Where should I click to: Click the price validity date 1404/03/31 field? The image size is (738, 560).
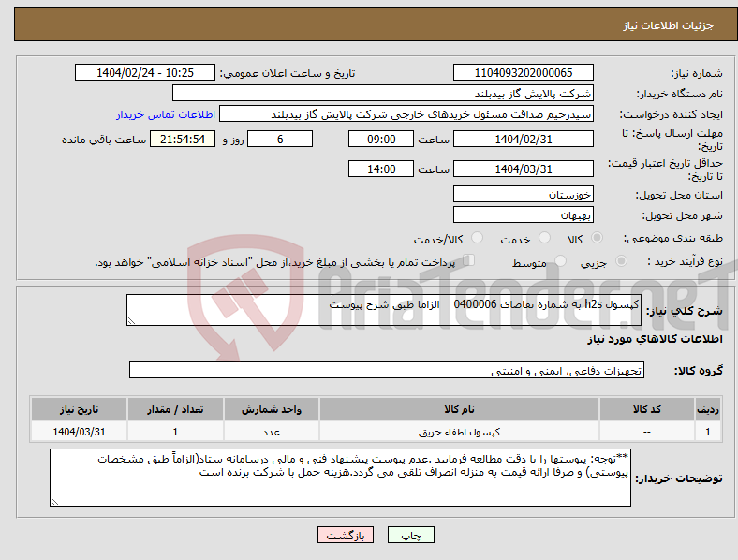(x=523, y=169)
